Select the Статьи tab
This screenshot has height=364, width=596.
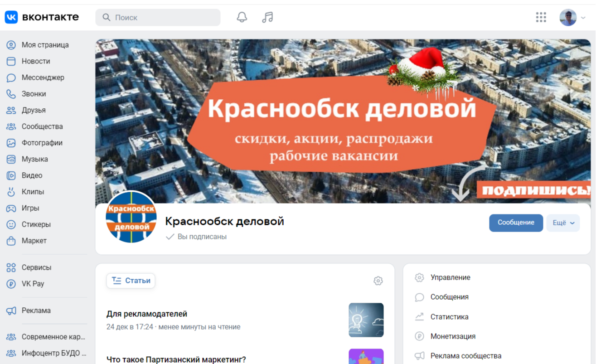tap(131, 281)
